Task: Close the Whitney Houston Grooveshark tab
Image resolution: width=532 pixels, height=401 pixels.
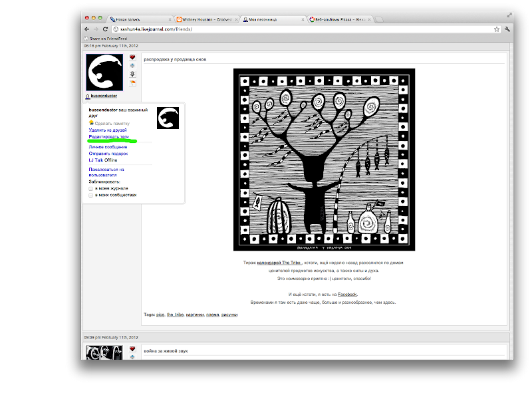Action: point(237,20)
